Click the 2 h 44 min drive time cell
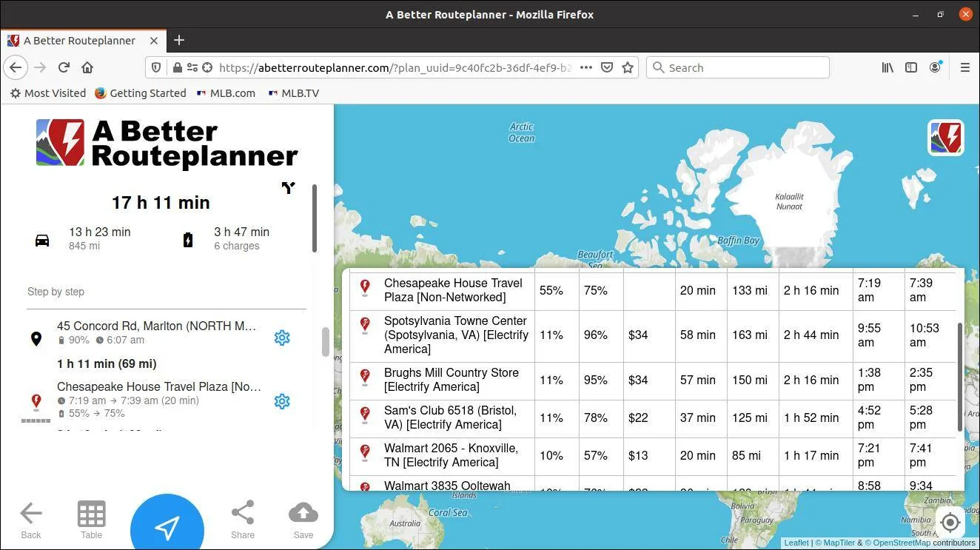Image resolution: width=980 pixels, height=550 pixels. (811, 335)
